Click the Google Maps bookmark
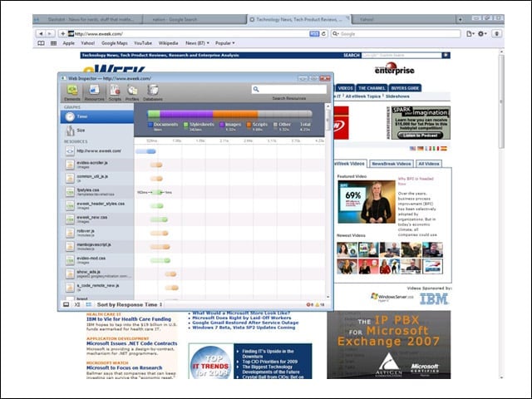 pyautogui.click(x=115, y=43)
